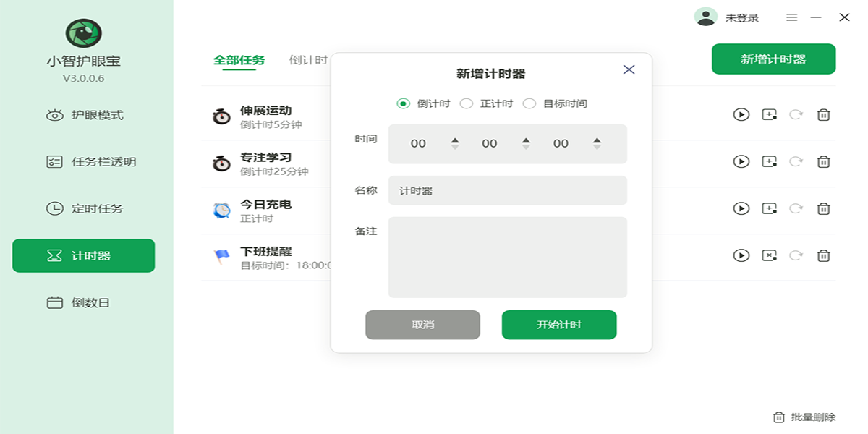This screenshot has width=868, height=434.
Task: Select the 正计时 radio button
Action: click(x=467, y=103)
